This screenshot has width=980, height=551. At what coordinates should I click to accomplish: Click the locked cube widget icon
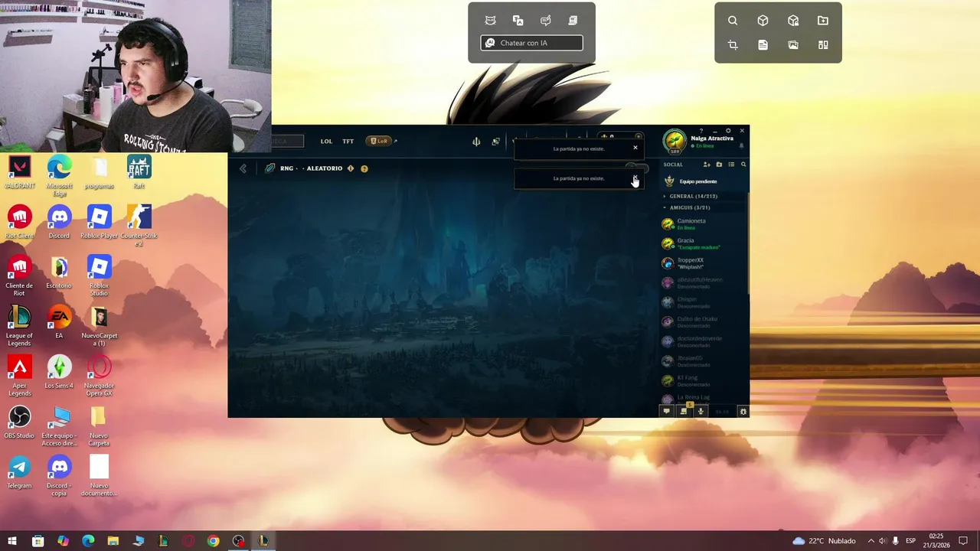[793, 21]
